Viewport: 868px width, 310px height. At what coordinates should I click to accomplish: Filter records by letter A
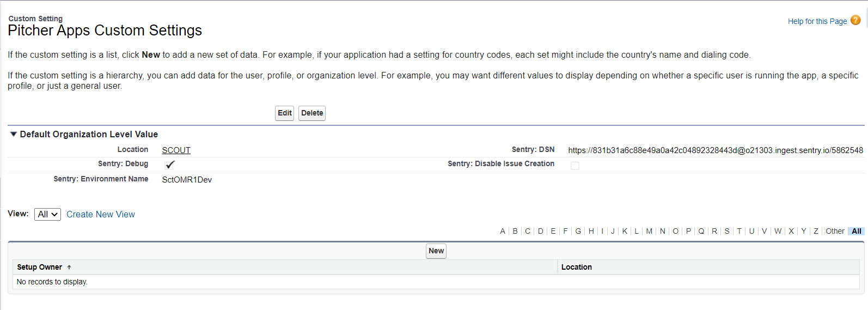pos(503,232)
